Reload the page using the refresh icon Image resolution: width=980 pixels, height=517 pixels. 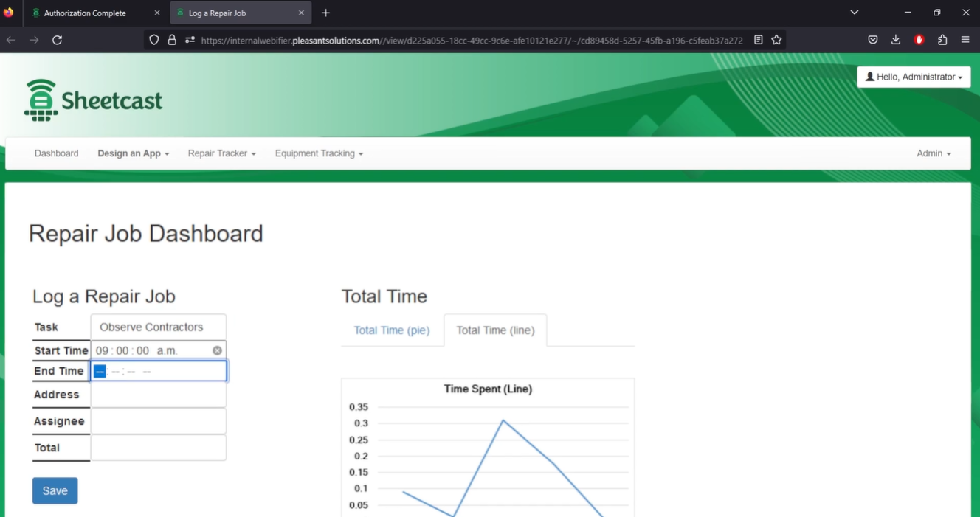(x=57, y=40)
